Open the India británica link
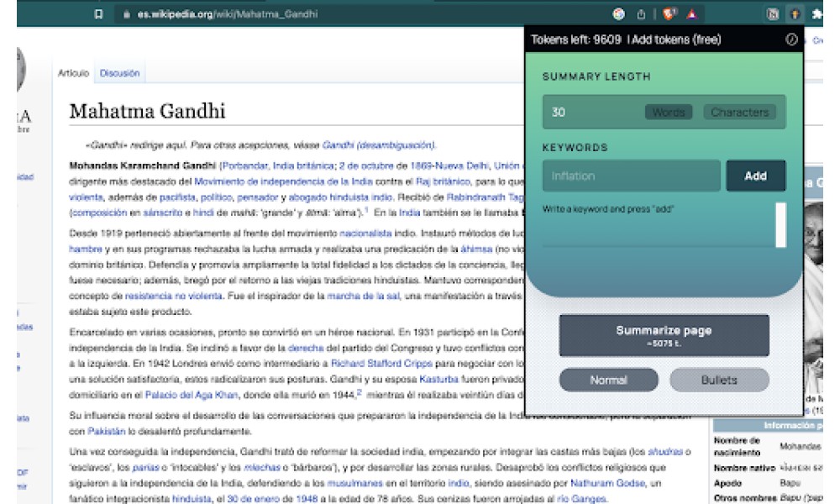Screen dimensions: 840x504 point(304,165)
